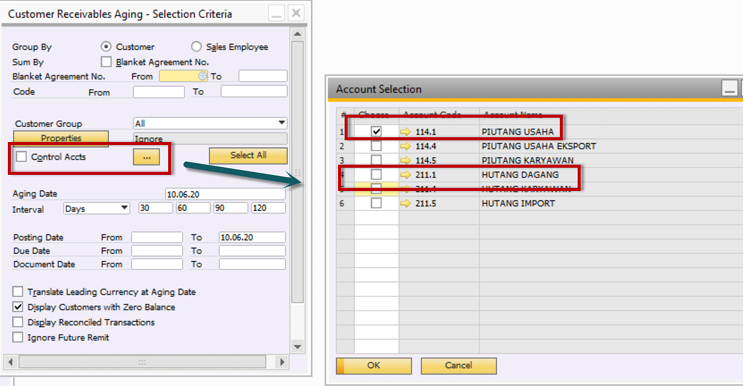744x386 pixels.
Task: Click PIUTANG KARYAWAN account name
Action: 528,160
